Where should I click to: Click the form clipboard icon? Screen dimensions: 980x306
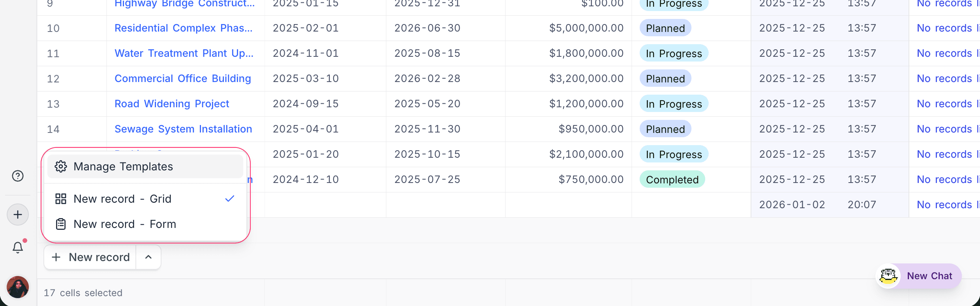point(61,224)
